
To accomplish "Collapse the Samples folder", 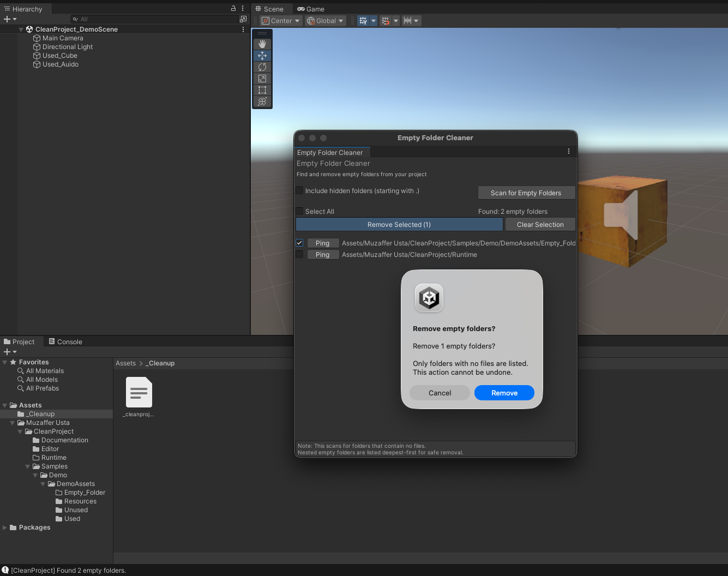I will [x=28, y=466].
